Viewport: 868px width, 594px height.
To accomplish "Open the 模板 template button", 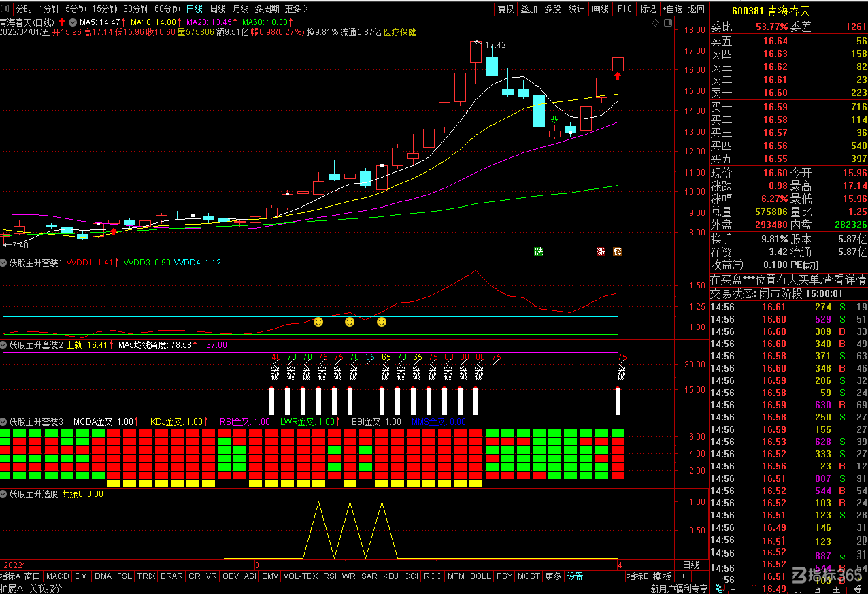I will point(662,576).
